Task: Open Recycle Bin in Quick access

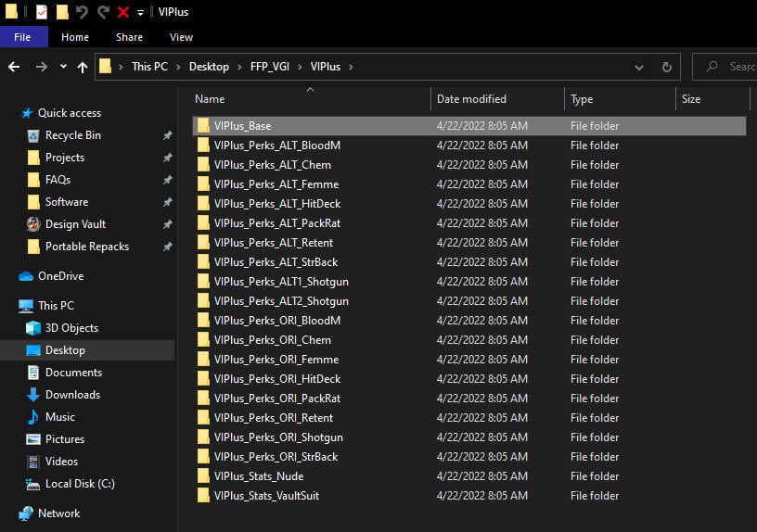Action: (73, 135)
